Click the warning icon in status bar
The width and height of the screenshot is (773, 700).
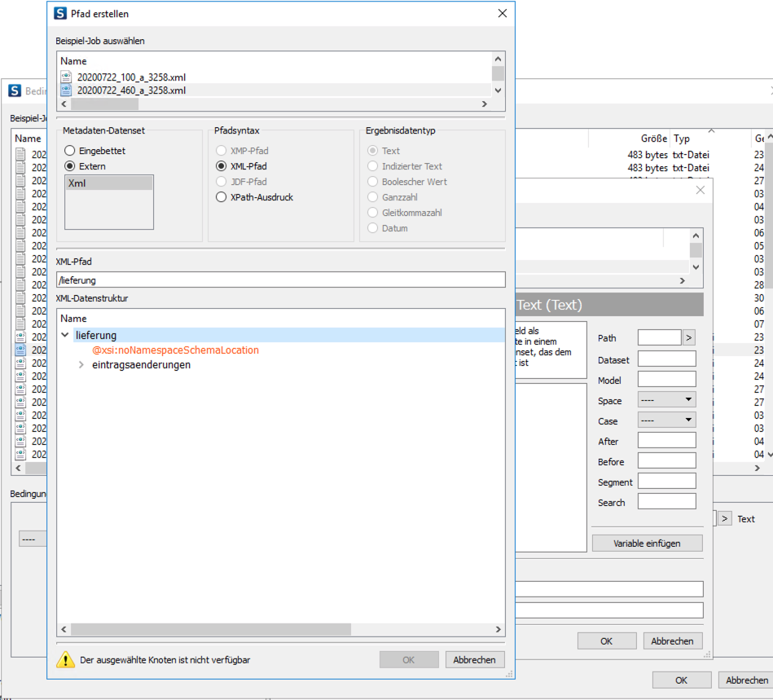pos(65,659)
